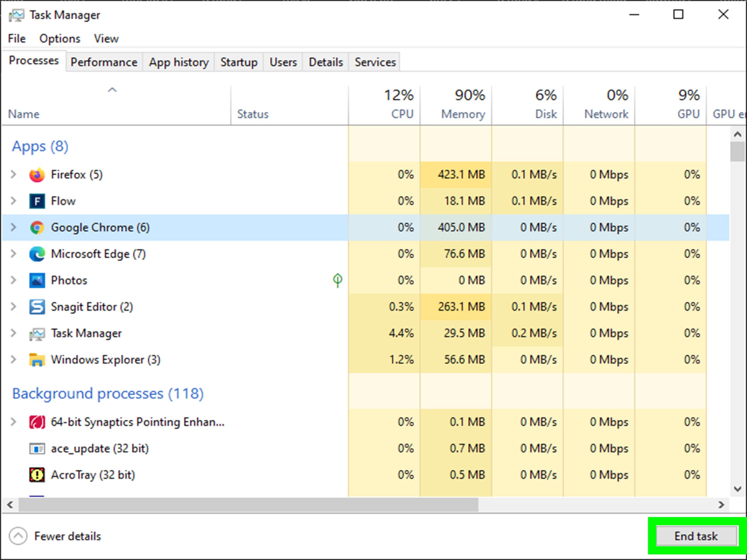Open the View menu
Screen dimensions: 747x560
[x=106, y=38]
